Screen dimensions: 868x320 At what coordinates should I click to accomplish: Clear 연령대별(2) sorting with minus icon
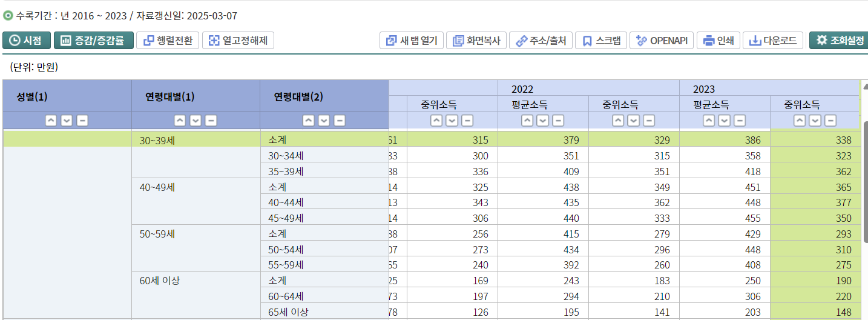tap(340, 120)
